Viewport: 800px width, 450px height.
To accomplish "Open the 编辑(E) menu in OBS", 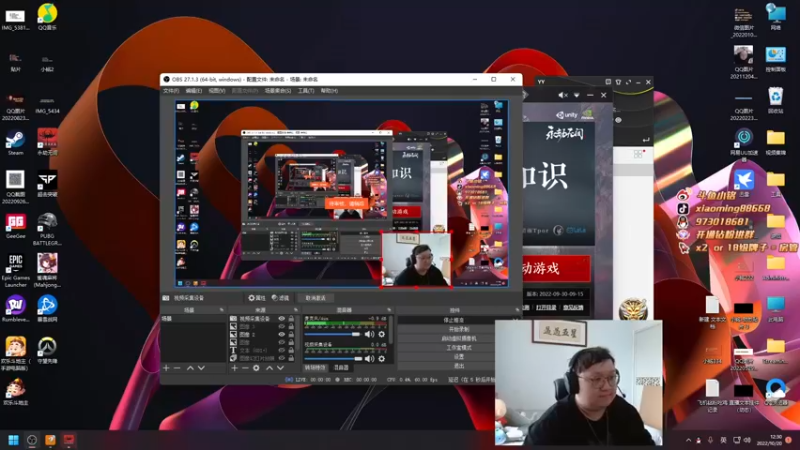I will (194, 91).
